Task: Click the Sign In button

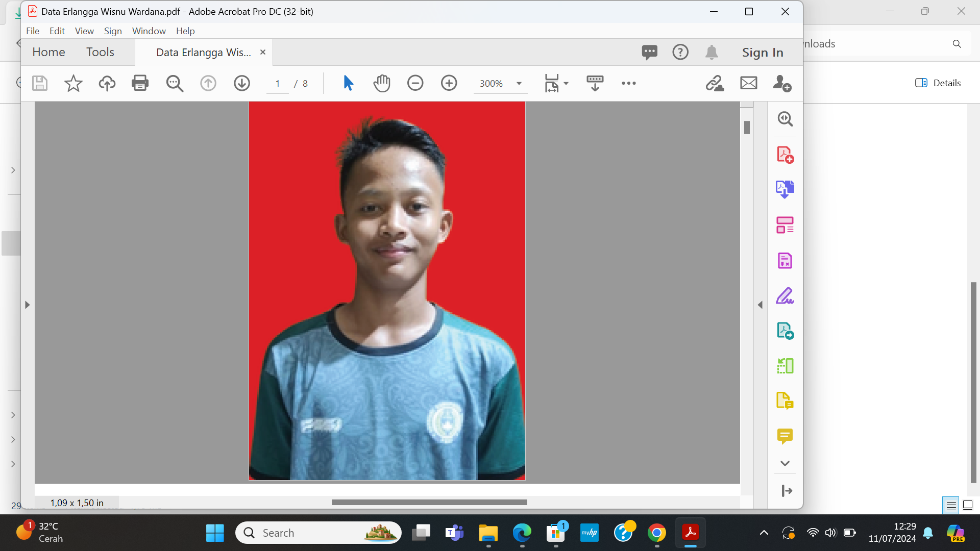Action: point(762,53)
